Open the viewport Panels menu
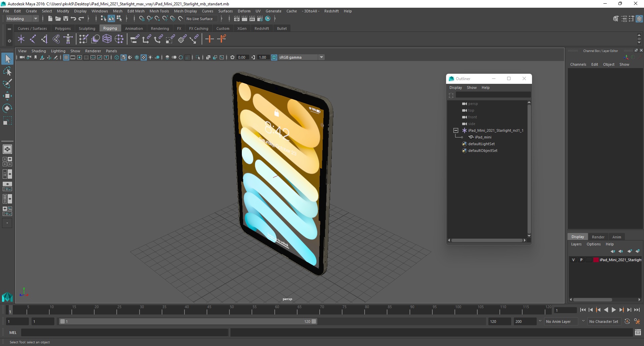 [x=111, y=51]
